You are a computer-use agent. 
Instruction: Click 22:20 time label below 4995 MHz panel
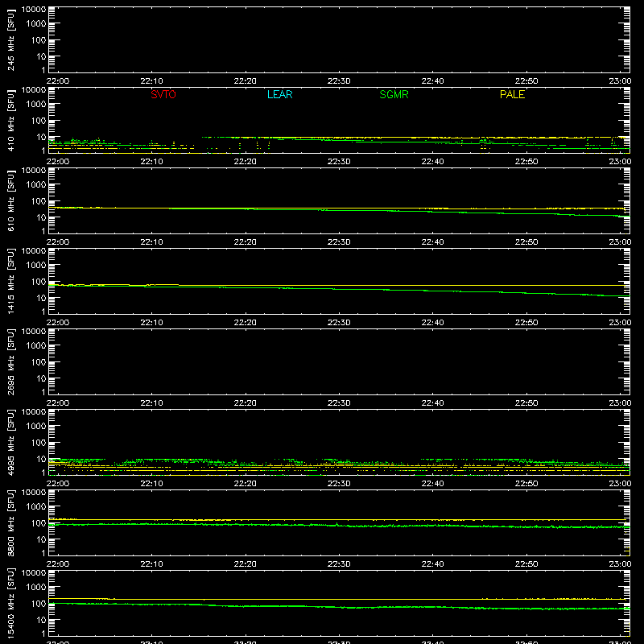[x=246, y=484]
